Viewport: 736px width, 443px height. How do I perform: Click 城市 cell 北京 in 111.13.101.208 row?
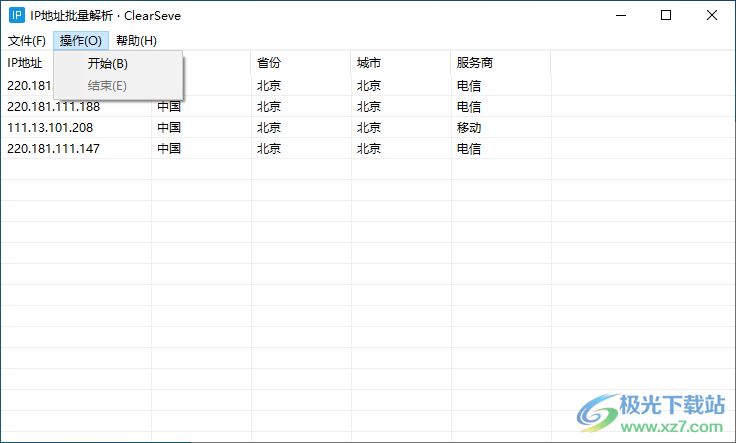point(369,128)
